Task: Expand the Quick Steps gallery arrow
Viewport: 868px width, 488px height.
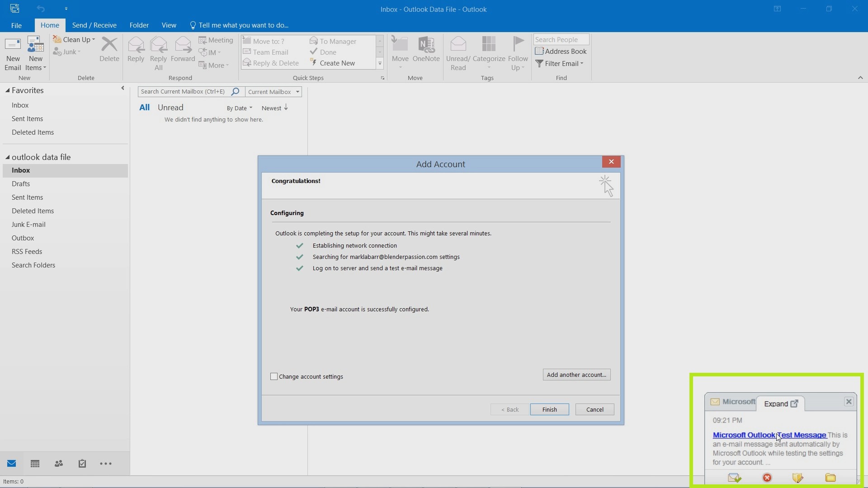Action: tap(380, 64)
